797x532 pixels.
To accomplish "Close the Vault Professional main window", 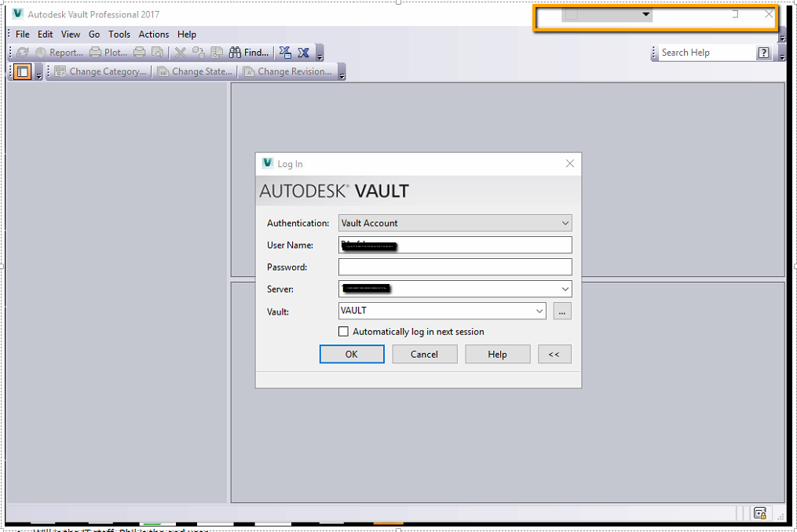I will [769, 14].
